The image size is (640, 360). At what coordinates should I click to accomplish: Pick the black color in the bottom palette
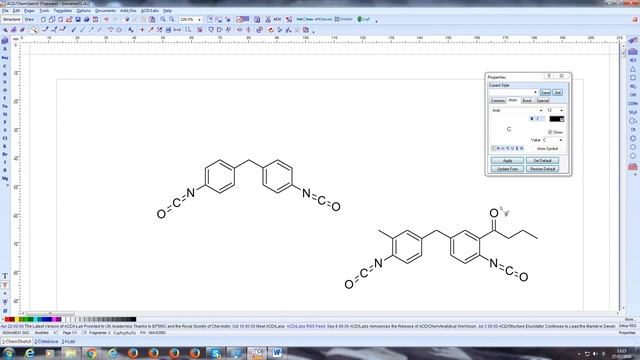click(133, 319)
